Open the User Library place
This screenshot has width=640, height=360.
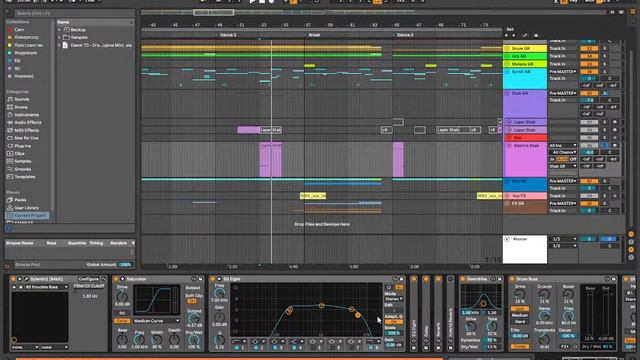[27, 208]
